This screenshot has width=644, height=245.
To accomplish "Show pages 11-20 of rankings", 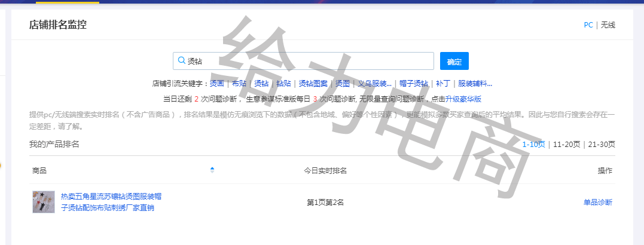I will point(566,144).
